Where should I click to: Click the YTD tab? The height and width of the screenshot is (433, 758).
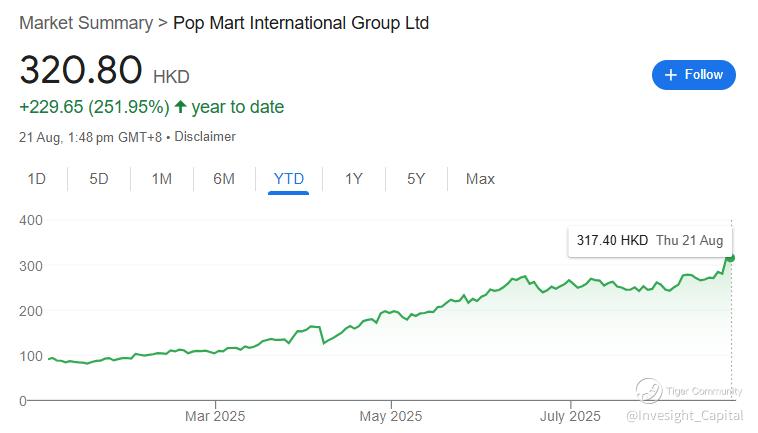tap(288, 179)
